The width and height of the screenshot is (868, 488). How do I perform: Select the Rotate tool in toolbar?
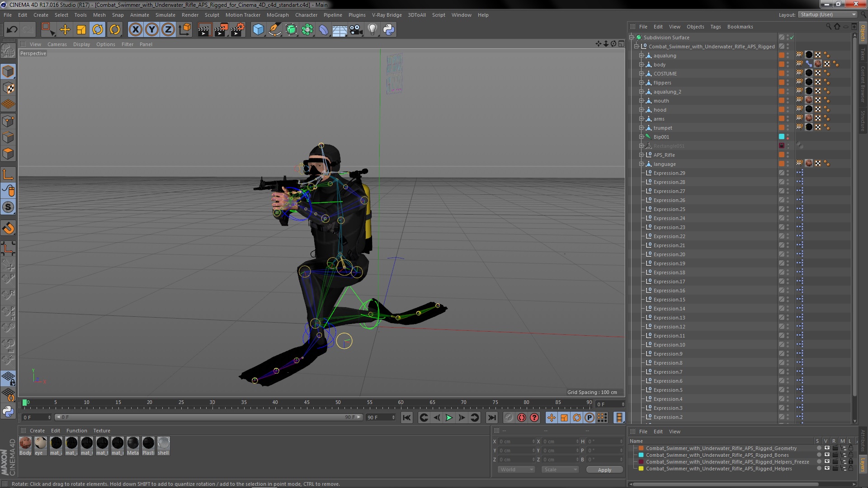98,30
